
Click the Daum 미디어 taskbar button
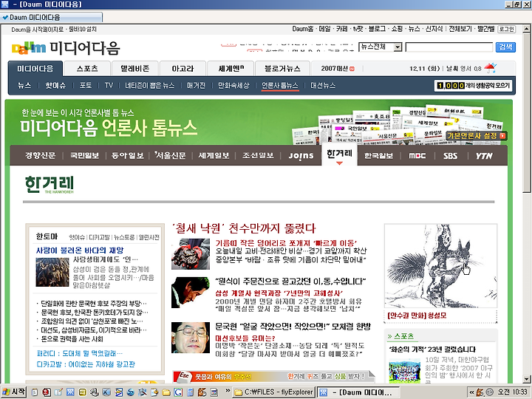tap(358, 392)
